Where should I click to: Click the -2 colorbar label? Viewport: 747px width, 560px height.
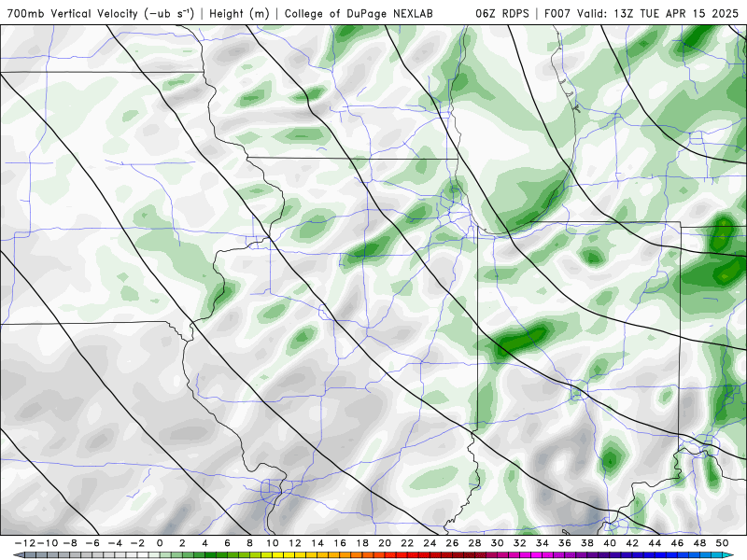[x=137, y=543]
